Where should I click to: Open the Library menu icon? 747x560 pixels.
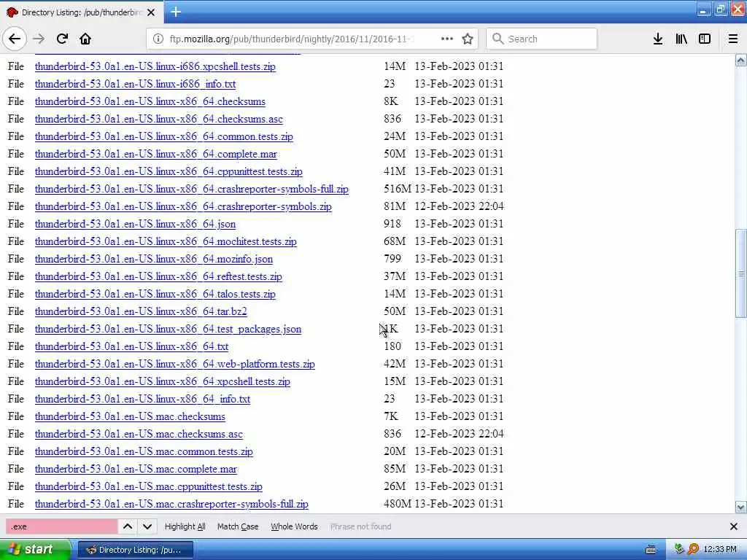coord(681,39)
